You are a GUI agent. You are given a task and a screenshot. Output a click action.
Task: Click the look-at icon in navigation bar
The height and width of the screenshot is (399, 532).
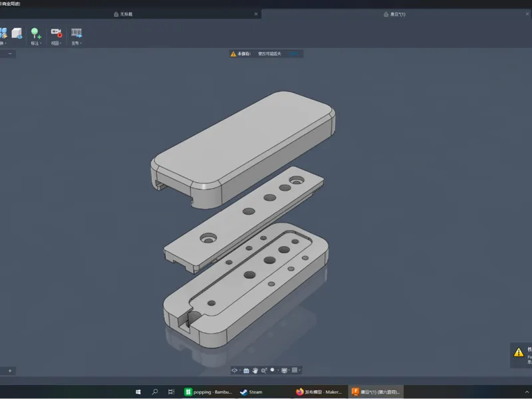(x=246, y=370)
